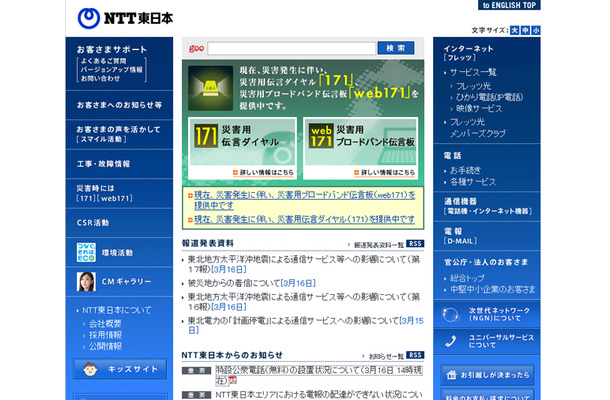Click the RSS icon for 報道発表資料
Screen dimensions: 610x400
pos(415,244)
